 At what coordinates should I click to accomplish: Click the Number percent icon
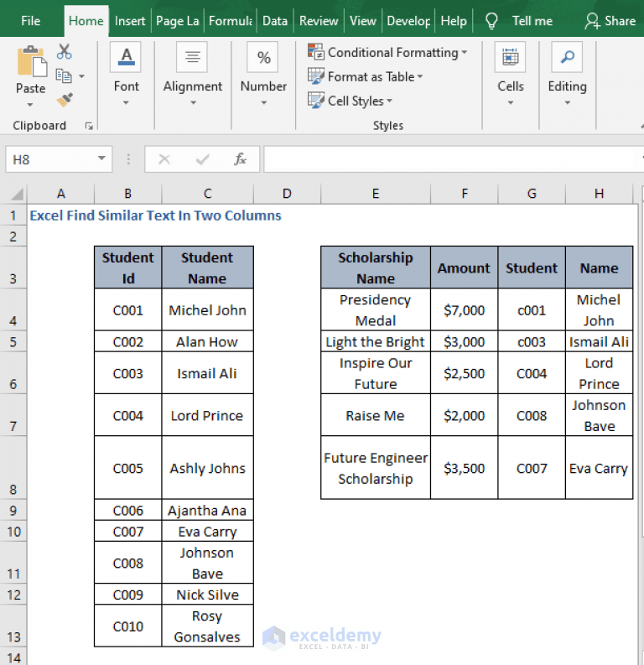click(x=262, y=57)
